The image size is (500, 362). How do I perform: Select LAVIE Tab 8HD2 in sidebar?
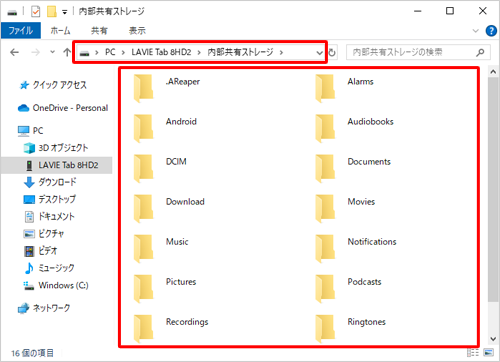click(x=68, y=165)
